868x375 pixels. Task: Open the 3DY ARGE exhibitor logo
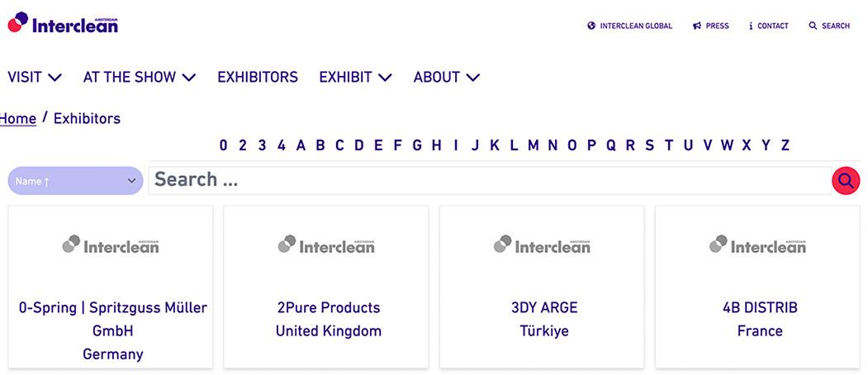(x=542, y=244)
